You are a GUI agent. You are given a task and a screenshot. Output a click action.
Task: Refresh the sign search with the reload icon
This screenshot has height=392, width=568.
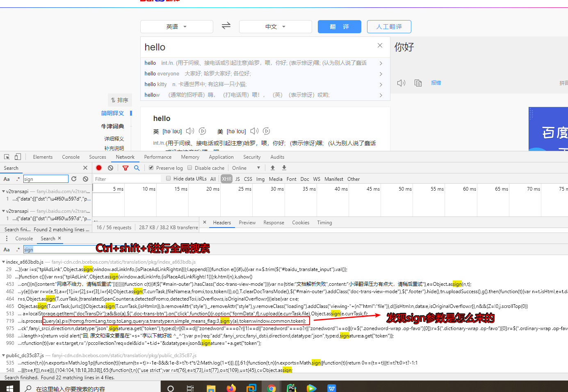(x=74, y=179)
